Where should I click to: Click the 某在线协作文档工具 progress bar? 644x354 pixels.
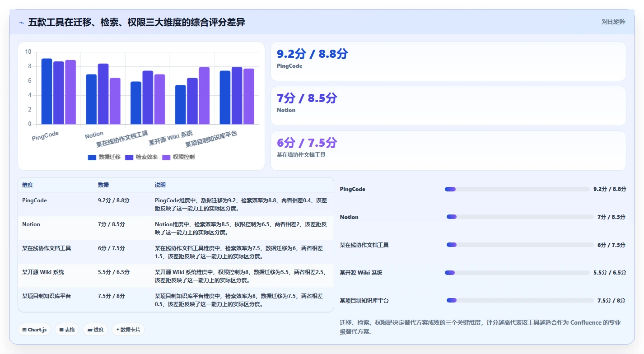(520, 245)
